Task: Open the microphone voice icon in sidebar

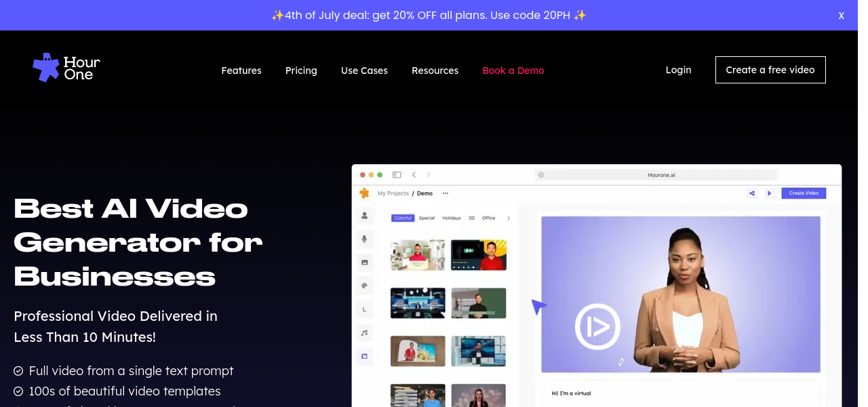Action: 365,239
